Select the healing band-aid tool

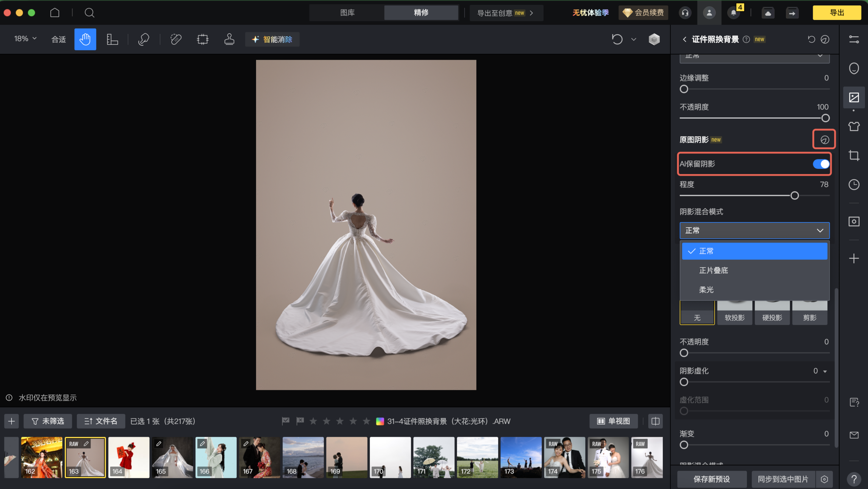176,39
